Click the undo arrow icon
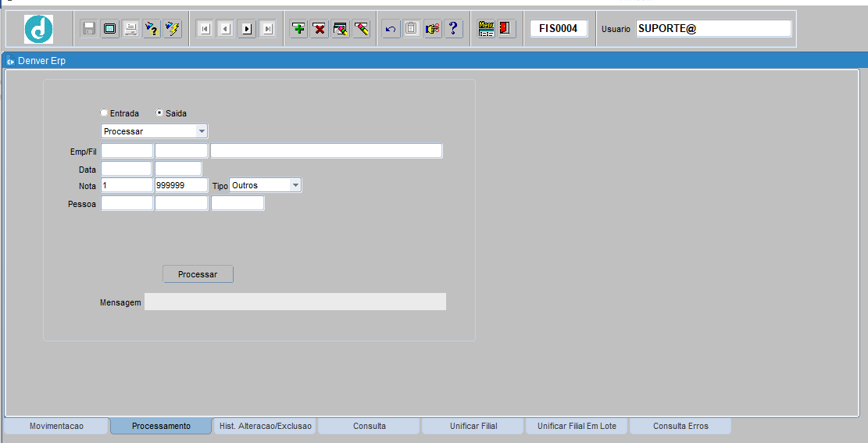Image resolution: width=868 pixels, height=443 pixels. [391, 29]
